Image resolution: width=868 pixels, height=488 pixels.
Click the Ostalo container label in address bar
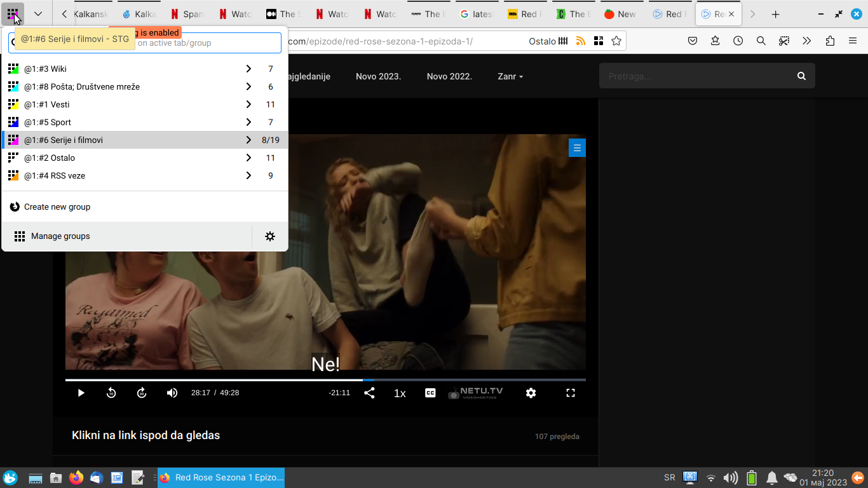[548, 41]
